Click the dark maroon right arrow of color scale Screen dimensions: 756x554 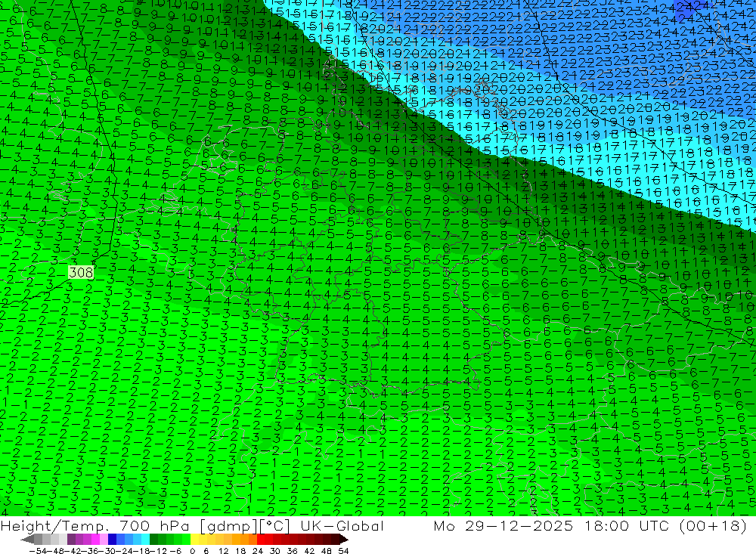tap(344, 540)
